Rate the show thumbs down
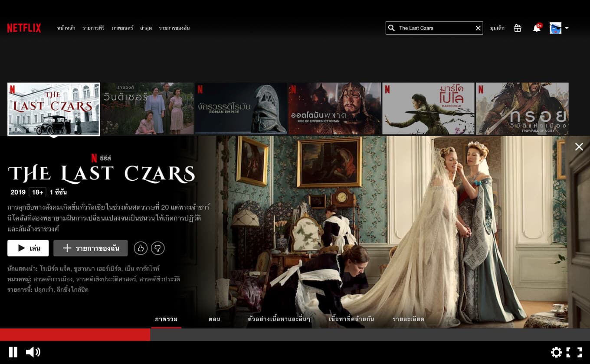 (x=158, y=248)
